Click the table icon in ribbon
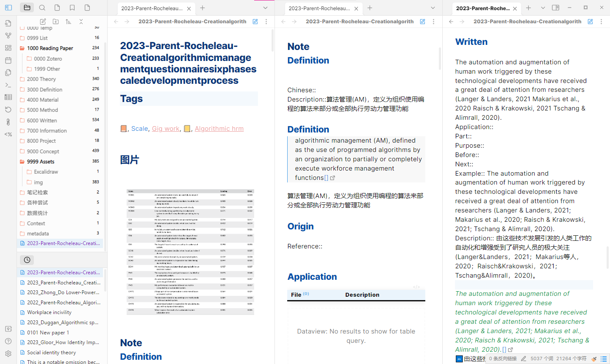Screen dimensions: 610x364 click(x=8, y=97)
